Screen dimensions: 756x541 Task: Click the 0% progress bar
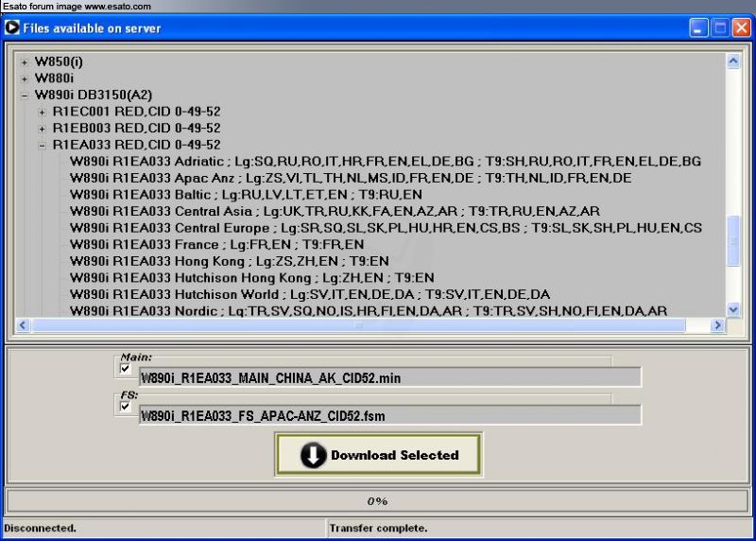click(377, 501)
